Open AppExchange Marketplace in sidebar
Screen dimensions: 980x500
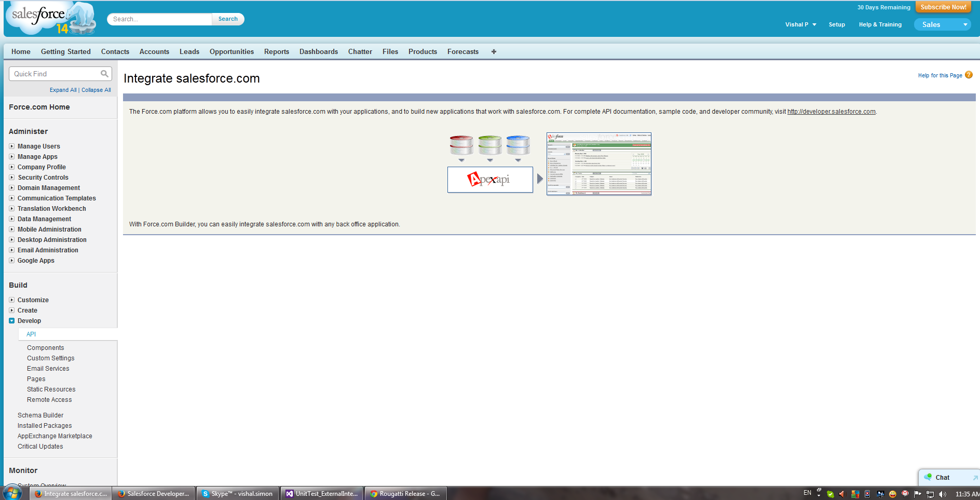pos(55,436)
